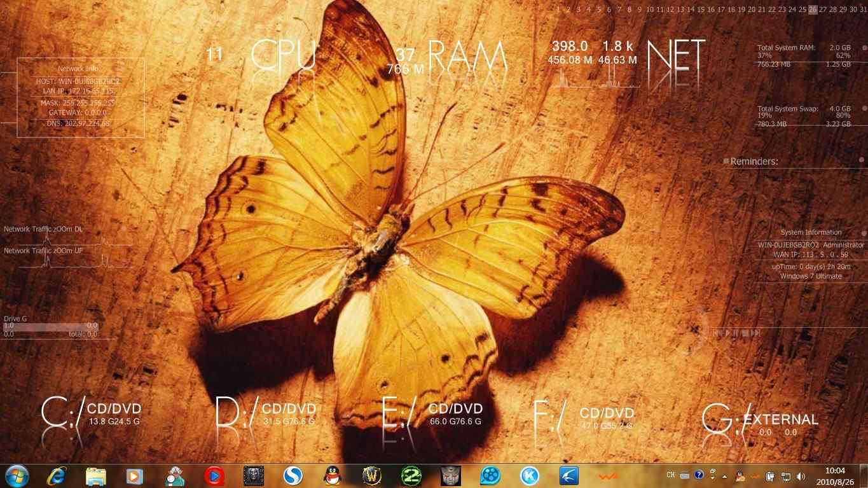
Task: Click the large NET meter label
Action: (x=676, y=55)
